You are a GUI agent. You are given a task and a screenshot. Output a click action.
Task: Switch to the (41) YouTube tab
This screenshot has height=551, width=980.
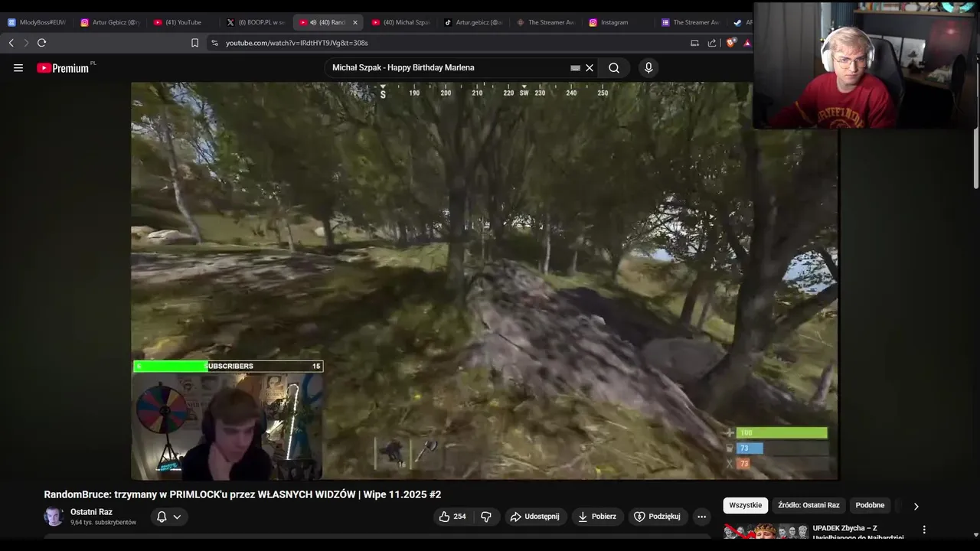tap(182, 22)
